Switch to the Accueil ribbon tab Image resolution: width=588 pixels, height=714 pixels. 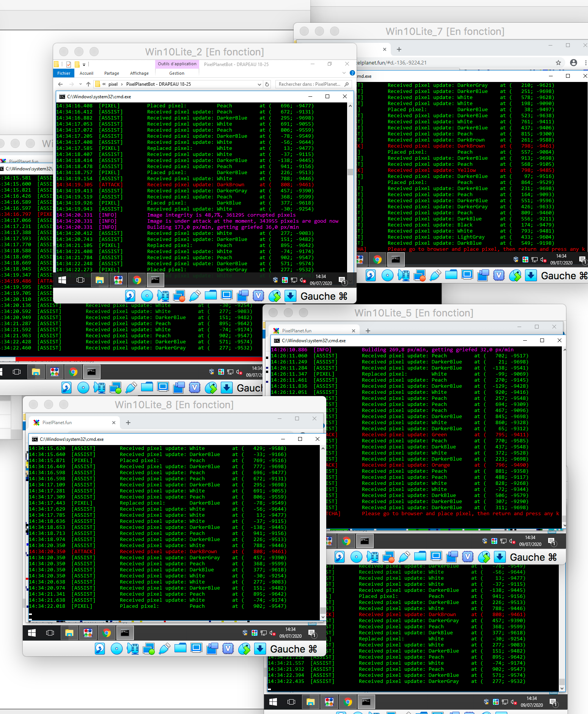(86, 73)
